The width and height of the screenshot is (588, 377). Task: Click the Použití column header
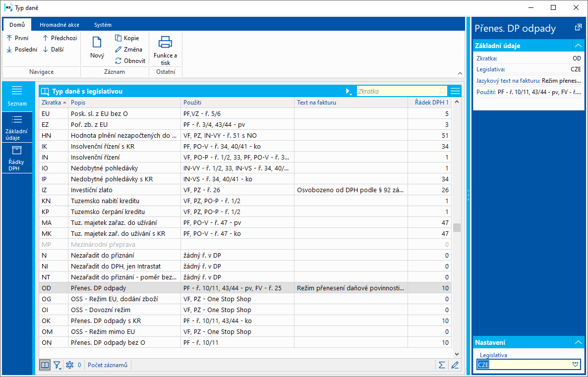(238, 103)
